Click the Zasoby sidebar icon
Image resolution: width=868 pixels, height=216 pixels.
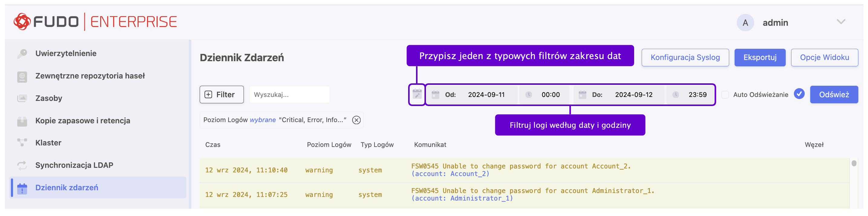[x=22, y=98]
